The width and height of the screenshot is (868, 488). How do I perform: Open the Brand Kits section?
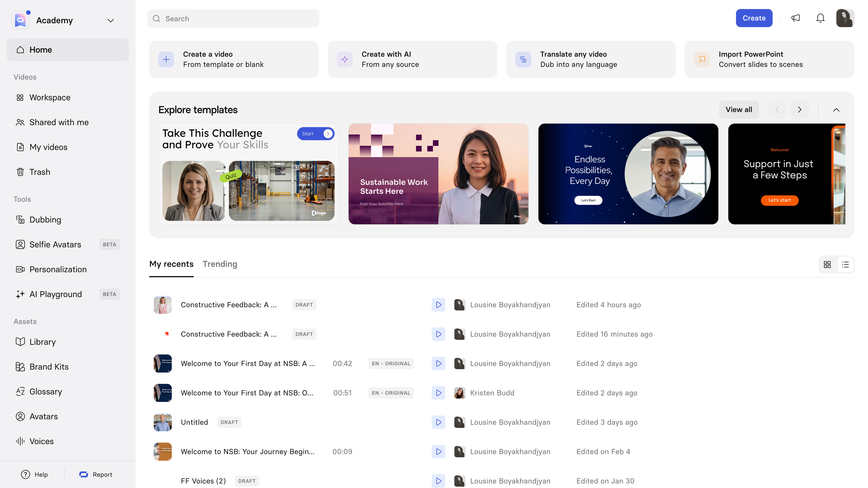point(49,367)
